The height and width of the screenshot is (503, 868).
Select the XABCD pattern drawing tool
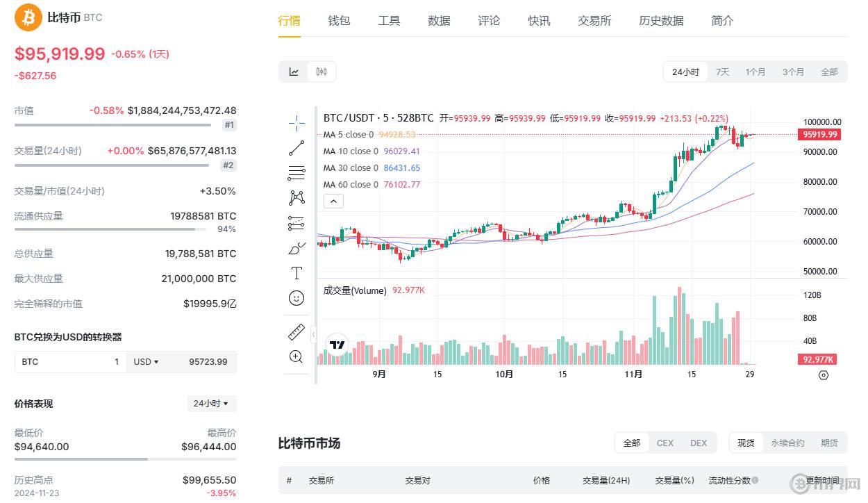297,197
